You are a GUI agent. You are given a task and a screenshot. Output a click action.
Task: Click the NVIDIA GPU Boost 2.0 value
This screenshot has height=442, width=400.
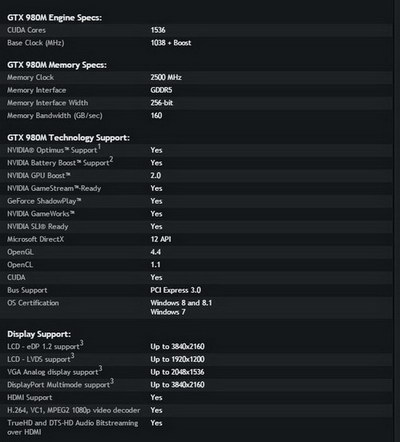pyautogui.click(x=156, y=175)
